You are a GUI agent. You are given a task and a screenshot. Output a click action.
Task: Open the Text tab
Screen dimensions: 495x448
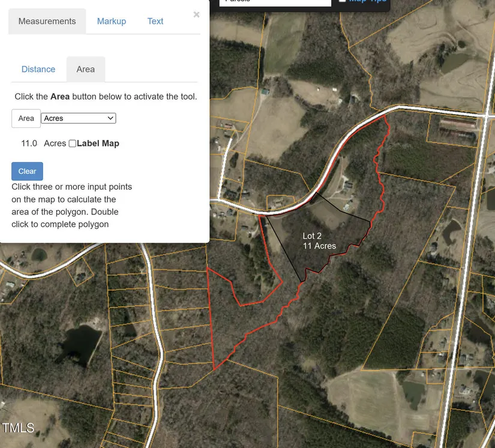point(155,21)
